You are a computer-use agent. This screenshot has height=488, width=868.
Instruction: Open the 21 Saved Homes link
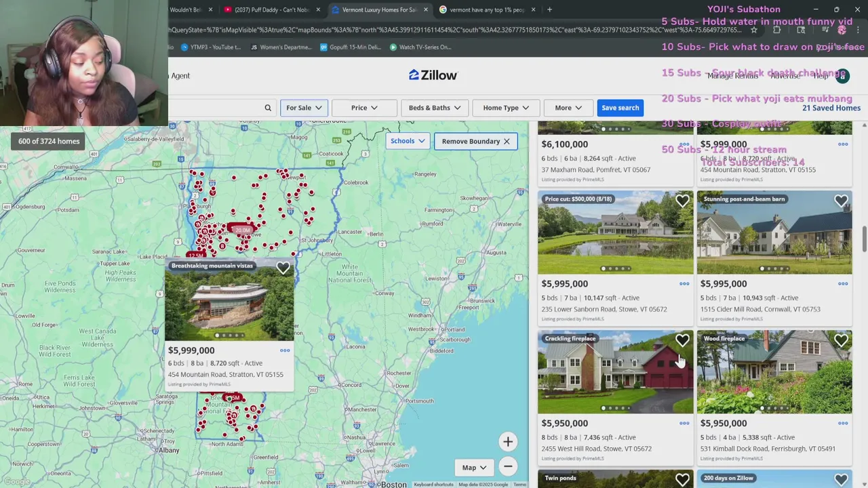click(x=831, y=108)
